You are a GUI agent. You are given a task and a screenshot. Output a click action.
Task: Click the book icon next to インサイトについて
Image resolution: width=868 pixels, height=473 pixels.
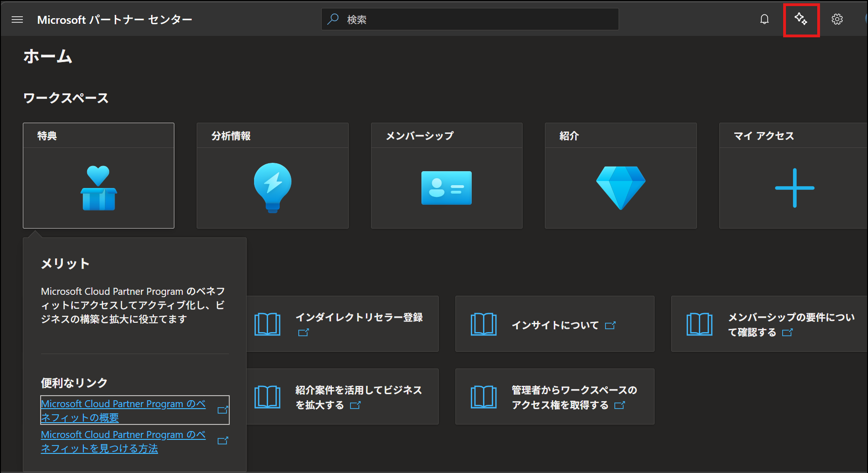(x=484, y=324)
